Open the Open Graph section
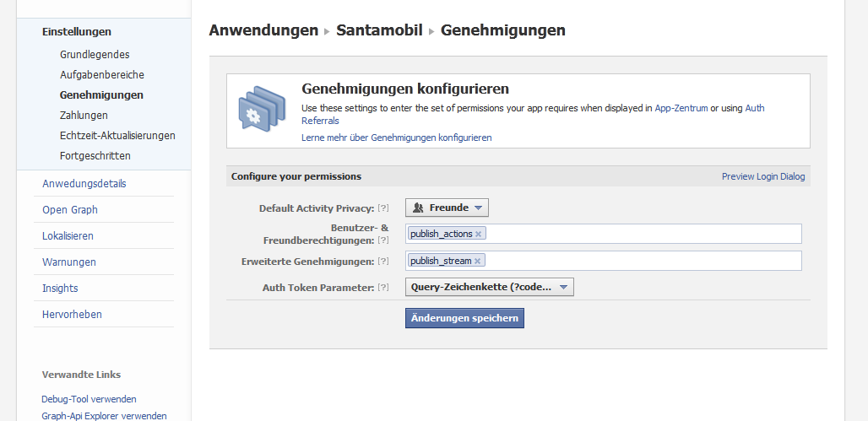 click(70, 209)
